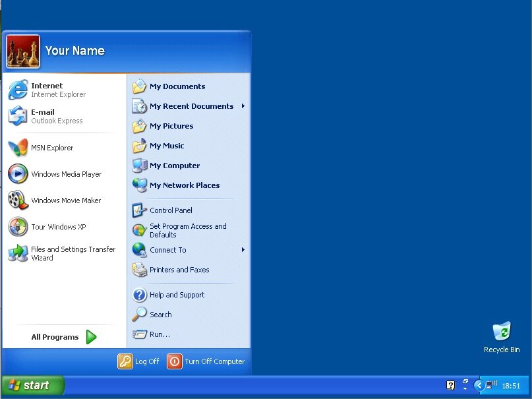
Task: Expand hidden tray icons with chevron
Action: (x=479, y=385)
